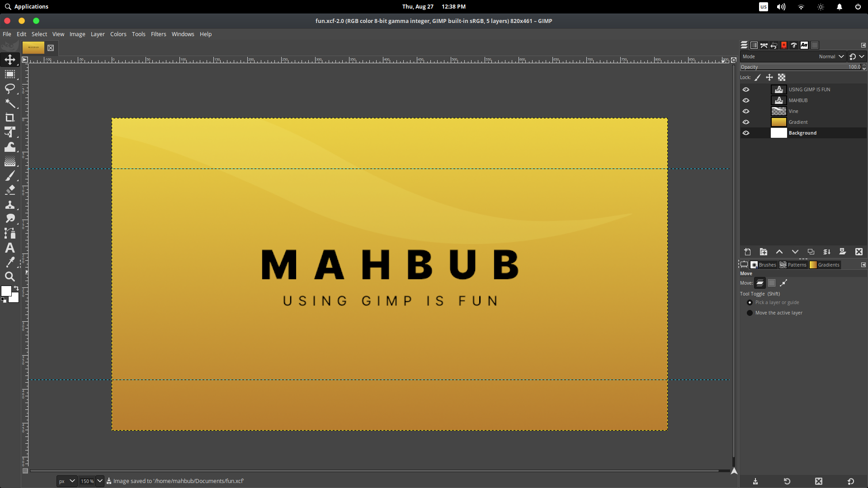Create a new layer group
The height and width of the screenshot is (488, 868).
click(x=764, y=252)
